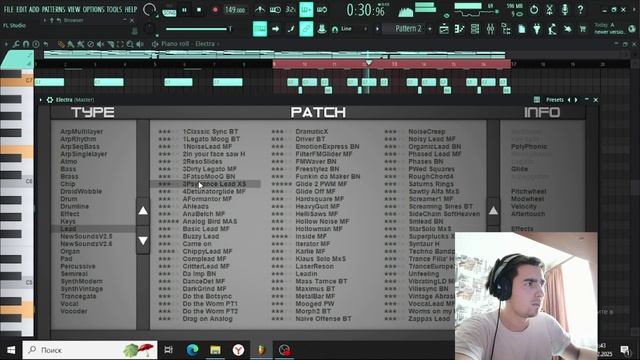Image resolution: width=640 pixels, height=360 pixels.
Task: Toggle the metronome
Action: [x=260, y=9]
